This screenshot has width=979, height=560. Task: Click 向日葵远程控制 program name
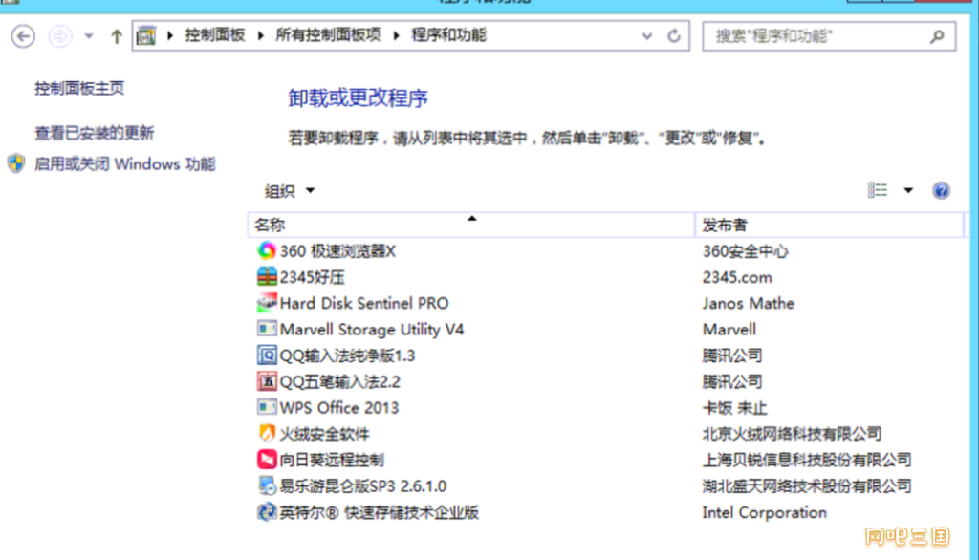pos(332,460)
